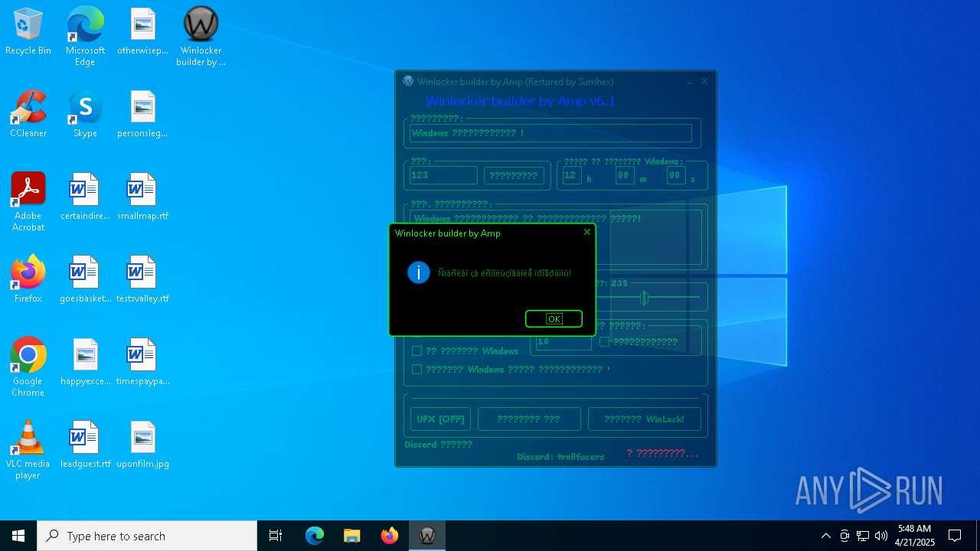
Task: Open Edge from the taskbar
Action: click(x=315, y=536)
